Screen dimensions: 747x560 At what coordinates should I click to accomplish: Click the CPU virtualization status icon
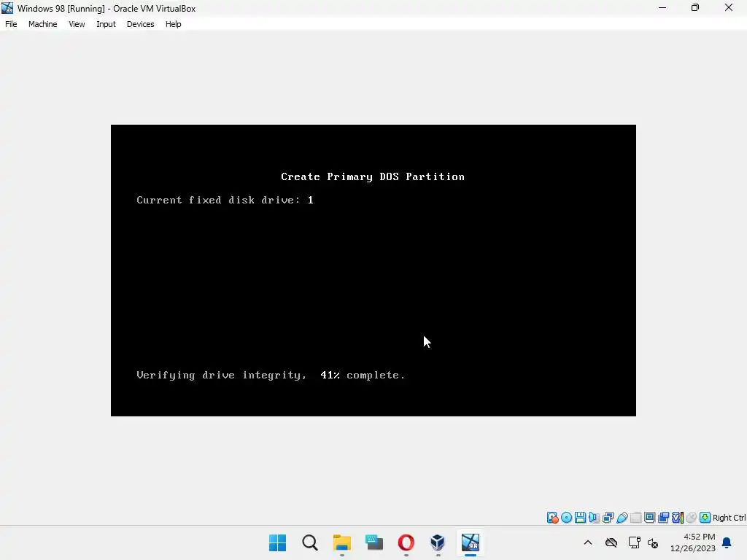tap(677, 518)
